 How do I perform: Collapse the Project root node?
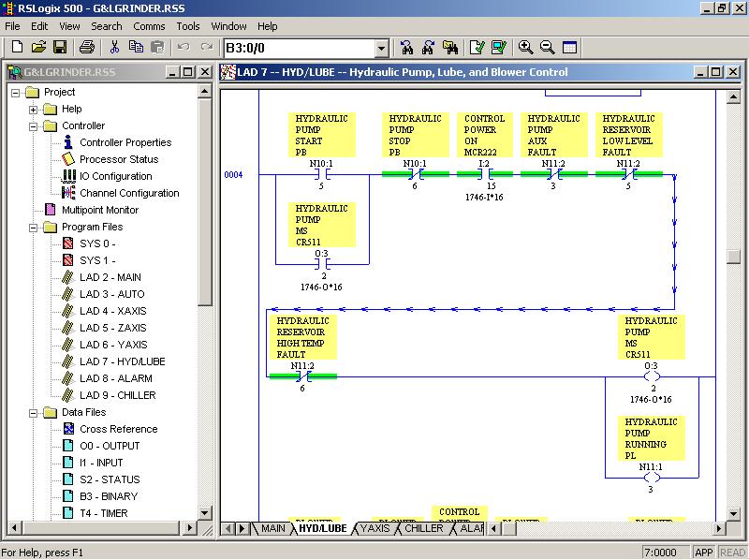pos(15,92)
